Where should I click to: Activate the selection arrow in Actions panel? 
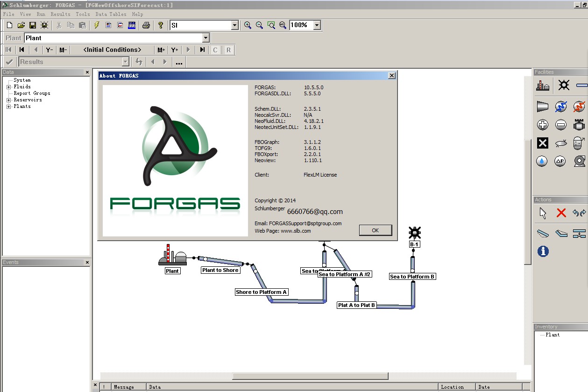click(543, 213)
